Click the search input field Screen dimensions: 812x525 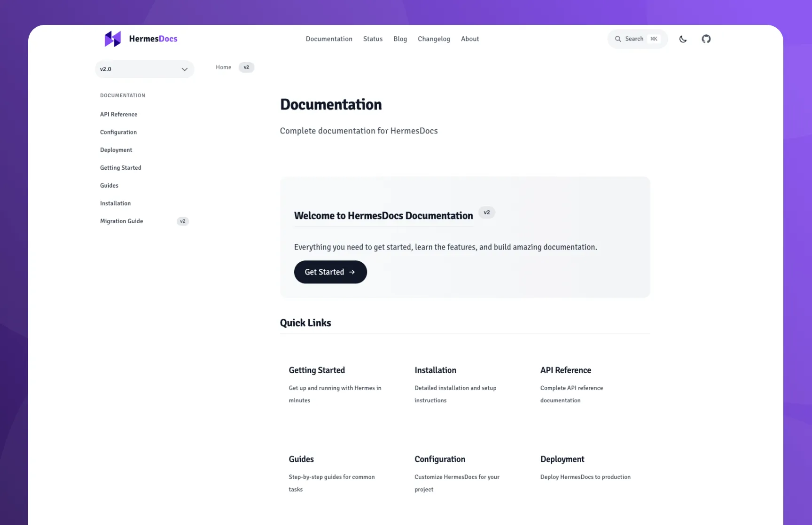634,39
